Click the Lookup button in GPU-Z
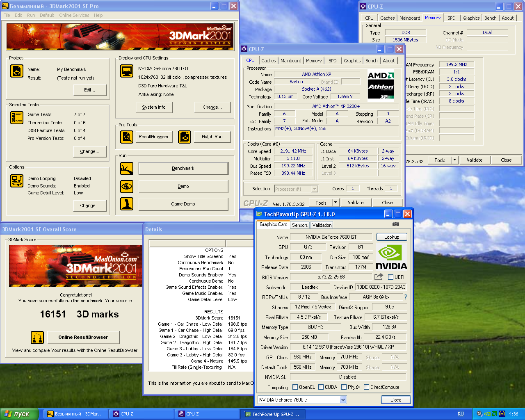This screenshot has width=525, height=420. tap(392, 237)
